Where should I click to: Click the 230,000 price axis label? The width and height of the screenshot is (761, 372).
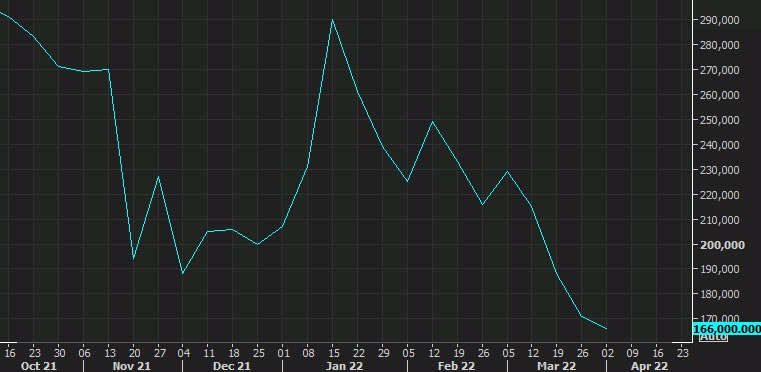[720, 169]
